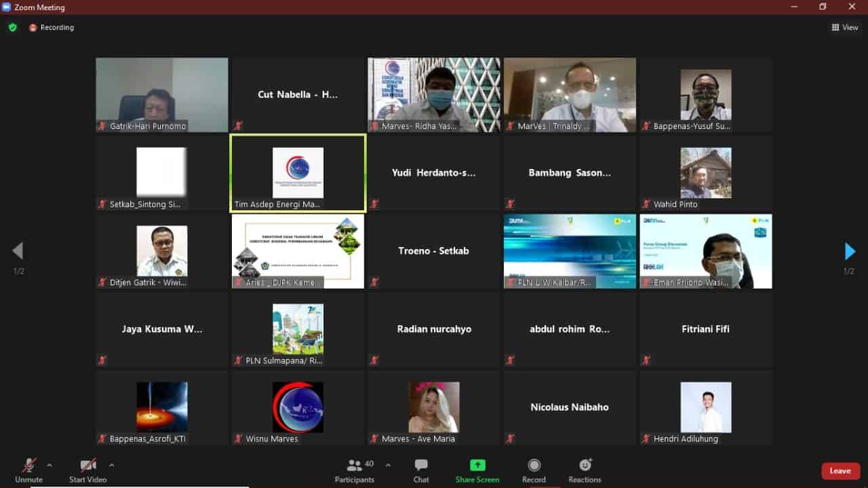Select PLN Sulmapana/ Ri tile
This screenshot has height=488, width=868.
[298, 329]
